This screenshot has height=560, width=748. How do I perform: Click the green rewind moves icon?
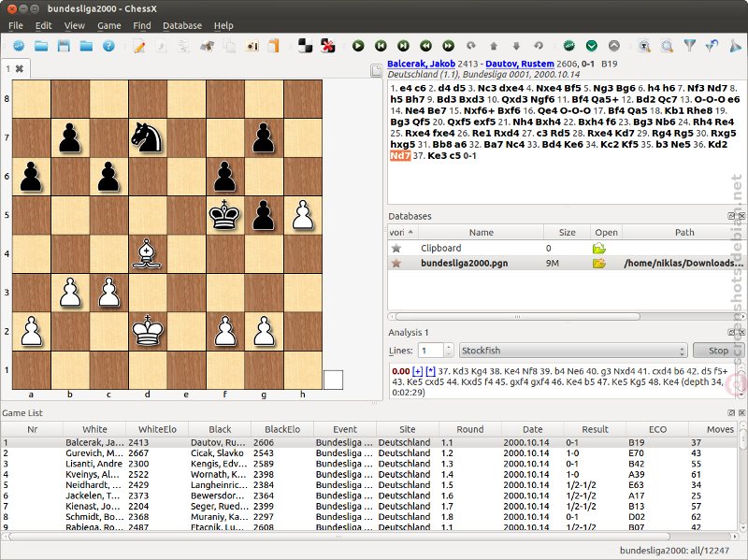click(x=425, y=46)
